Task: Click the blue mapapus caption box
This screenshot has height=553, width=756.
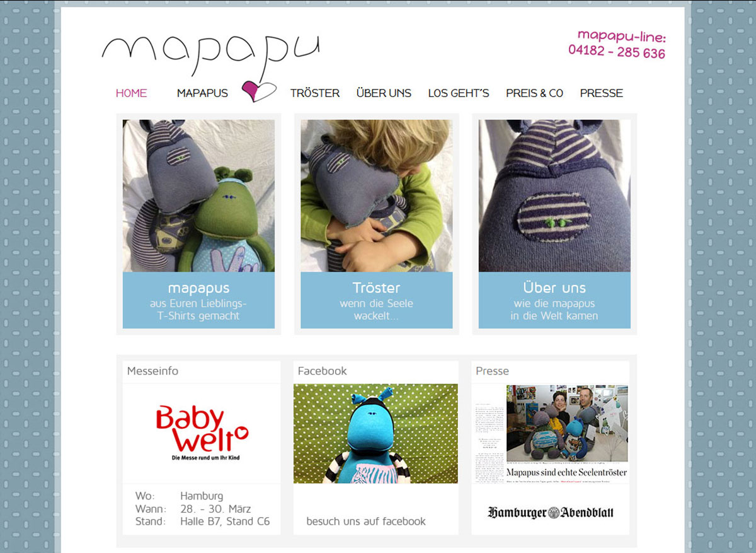Action: click(x=198, y=300)
